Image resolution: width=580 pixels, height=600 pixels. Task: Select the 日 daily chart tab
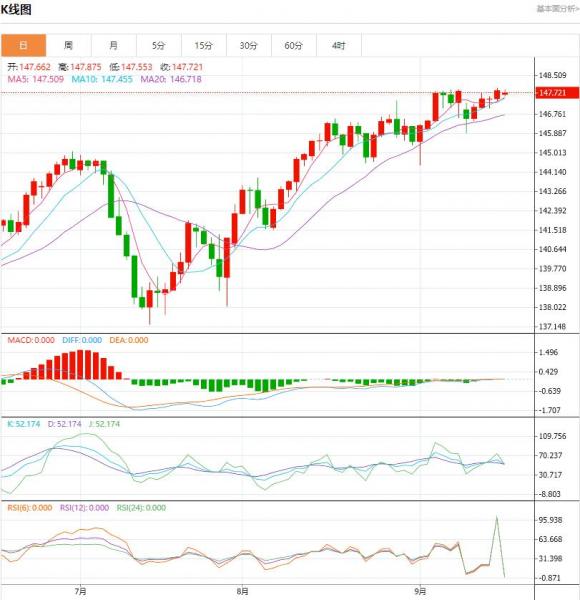tap(23, 46)
